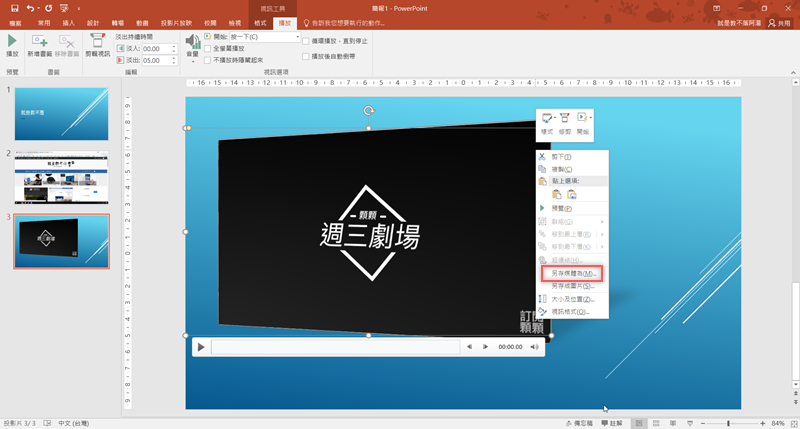
Task: Choose 複製 Copy from the context menu
Action: (572, 169)
